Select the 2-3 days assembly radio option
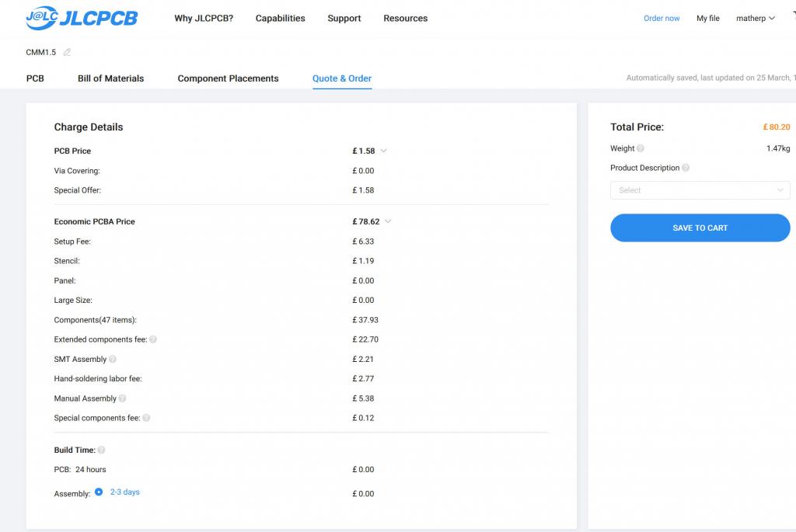 (99, 492)
